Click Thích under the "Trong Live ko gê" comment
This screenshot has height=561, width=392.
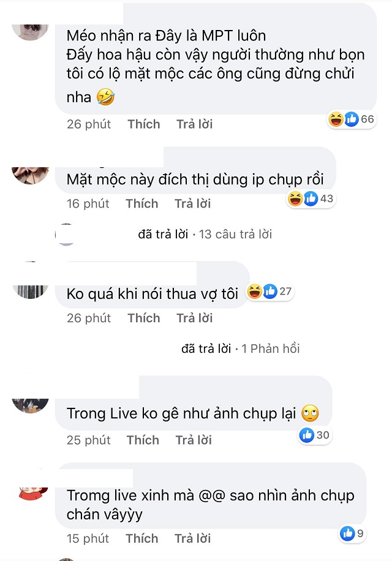click(x=143, y=440)
